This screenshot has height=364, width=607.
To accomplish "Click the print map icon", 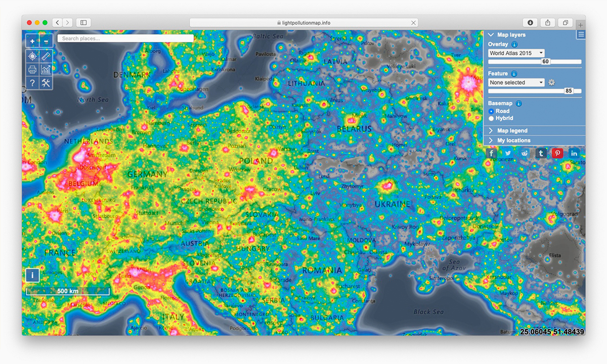I will (x=32, y=70).
